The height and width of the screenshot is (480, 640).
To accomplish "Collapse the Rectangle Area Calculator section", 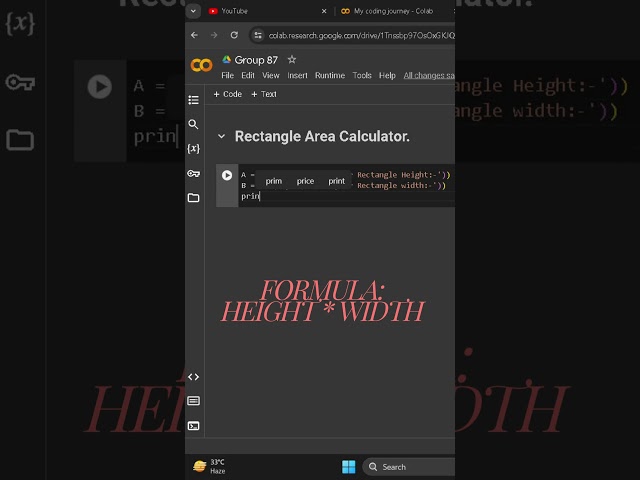I will pyautogui.click(x=221, y=136).
